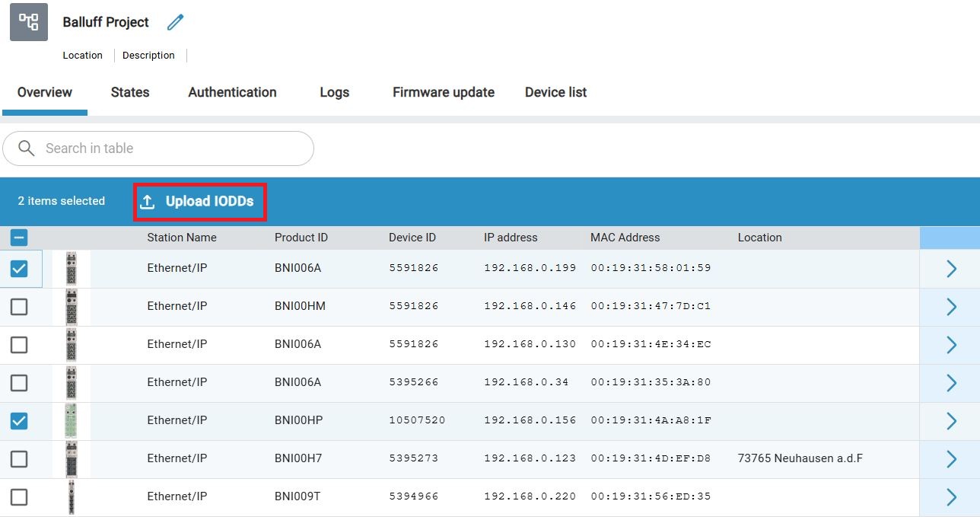Image resolution: width=980 pixels, height=517 pixels.
Task: Sort by IP address column header
Action: 511,238
